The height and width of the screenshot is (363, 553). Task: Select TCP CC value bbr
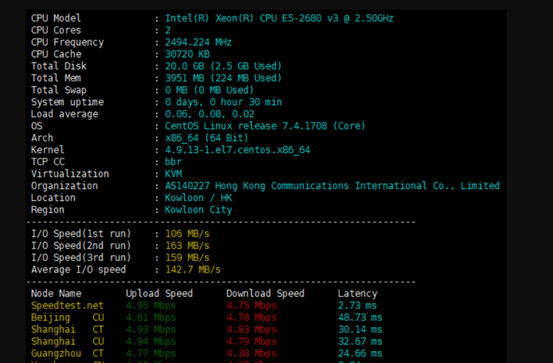point(173,162)
